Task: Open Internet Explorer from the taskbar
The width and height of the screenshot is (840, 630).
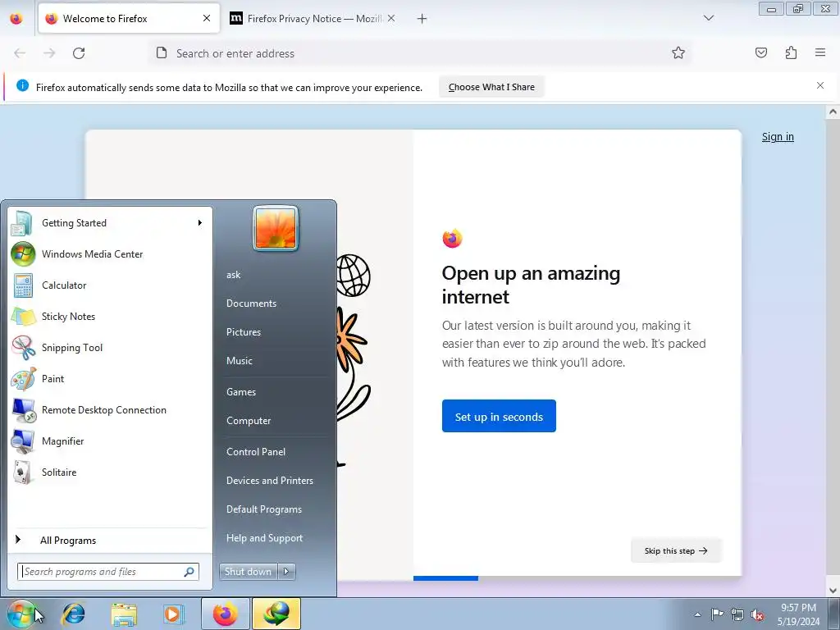Action: pos(73,614)
